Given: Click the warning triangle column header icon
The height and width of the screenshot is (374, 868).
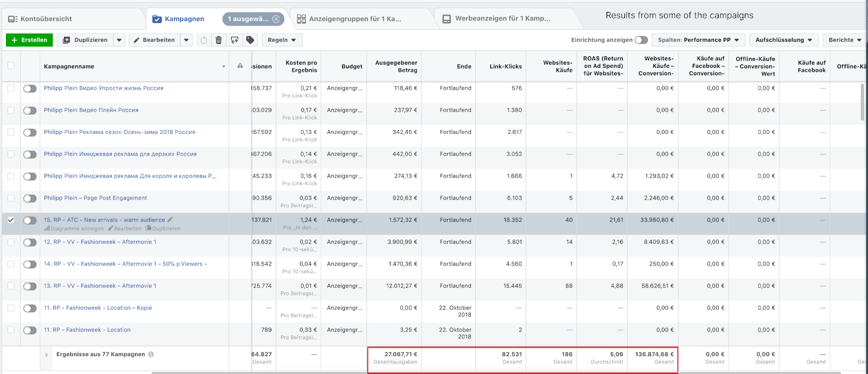Looking at the screenshot, I should (240, 66).
